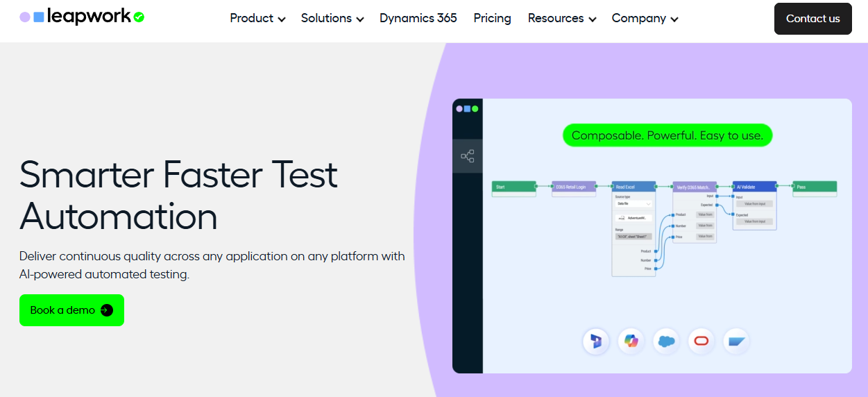The height and width of the screenshot is (397, 868).
Task: Expand the Resources menu chevron
Action: pyautogui.click(x=593, y=19)
